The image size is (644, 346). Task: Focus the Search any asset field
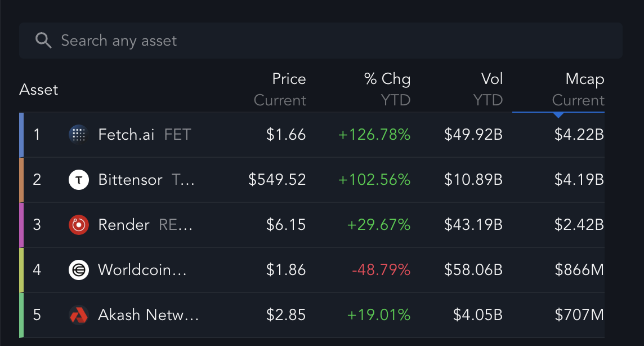321,41
